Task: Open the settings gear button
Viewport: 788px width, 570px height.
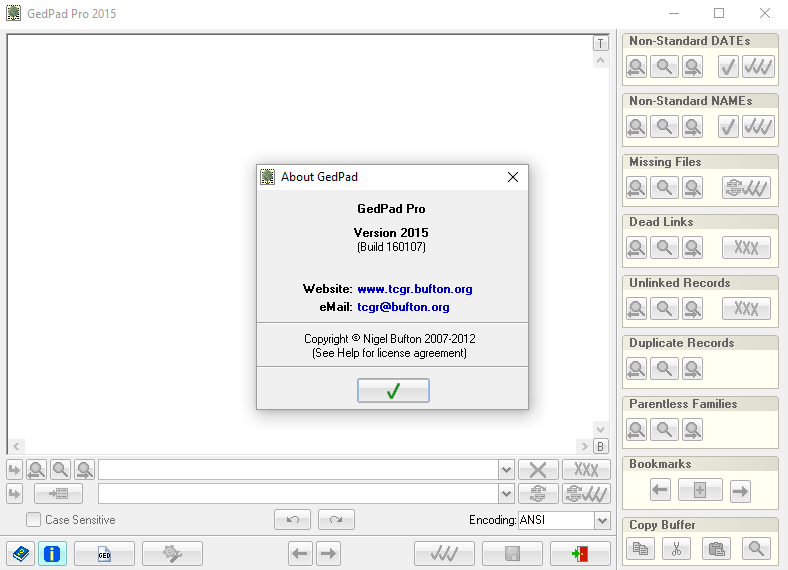Action: point(172,554)
